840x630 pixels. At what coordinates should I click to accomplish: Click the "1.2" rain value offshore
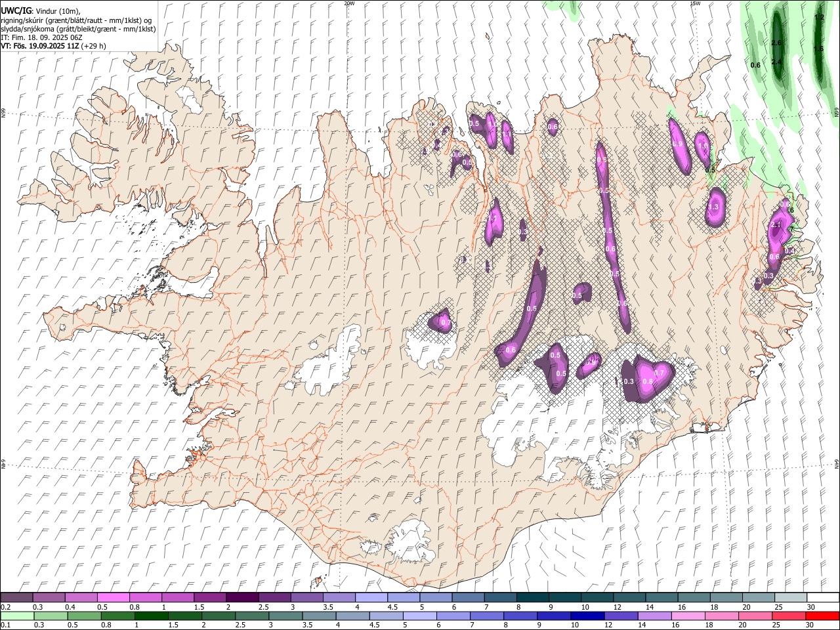pyautogui.click(x=819, y=17)
